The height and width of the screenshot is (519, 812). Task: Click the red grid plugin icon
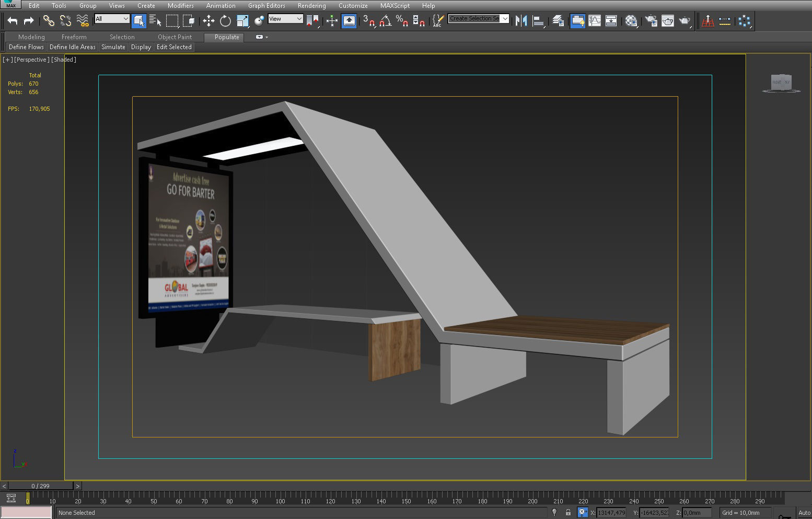click(x=708, y=21)
